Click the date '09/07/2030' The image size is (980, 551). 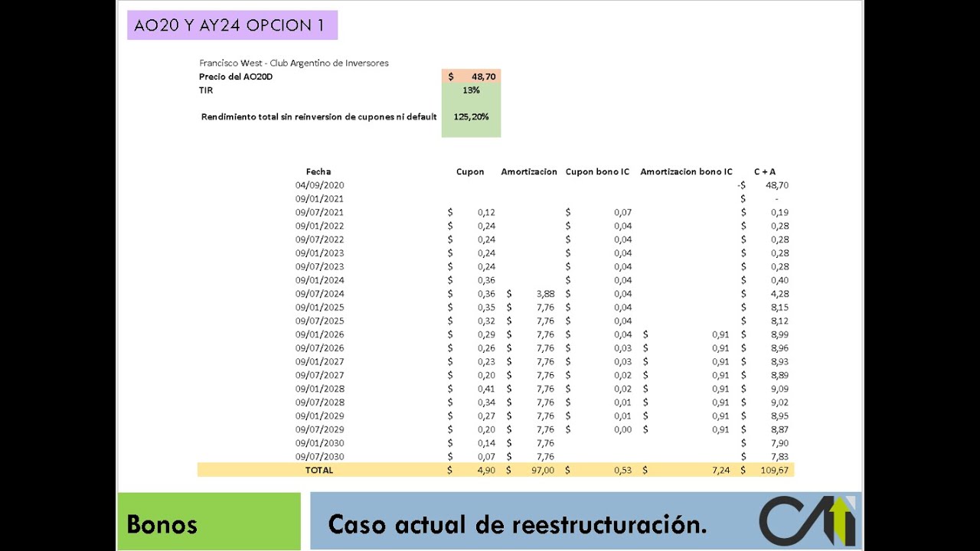(x=319, y=457)
